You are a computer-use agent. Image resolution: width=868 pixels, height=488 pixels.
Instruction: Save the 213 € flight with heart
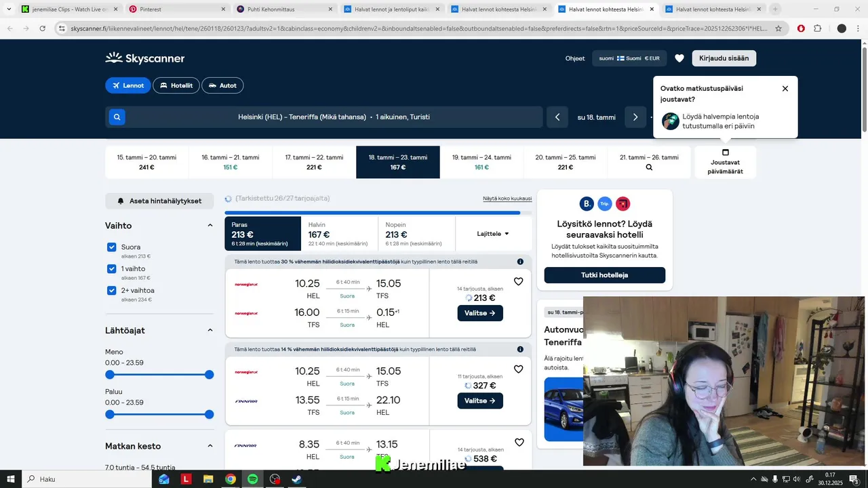pyautogui.click(x=518, y=281)
